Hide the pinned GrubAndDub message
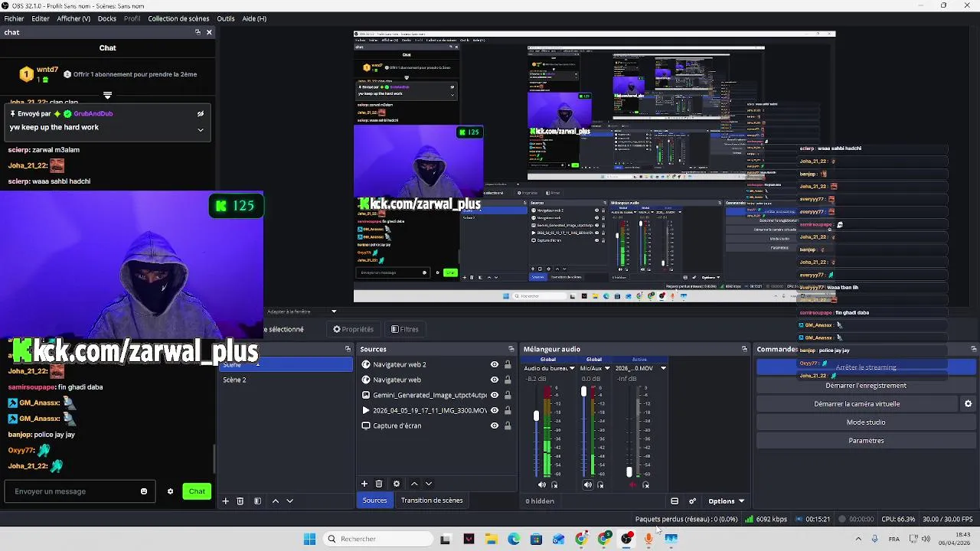This screenshot has height=551, width=980. click(x=201, y=114)
